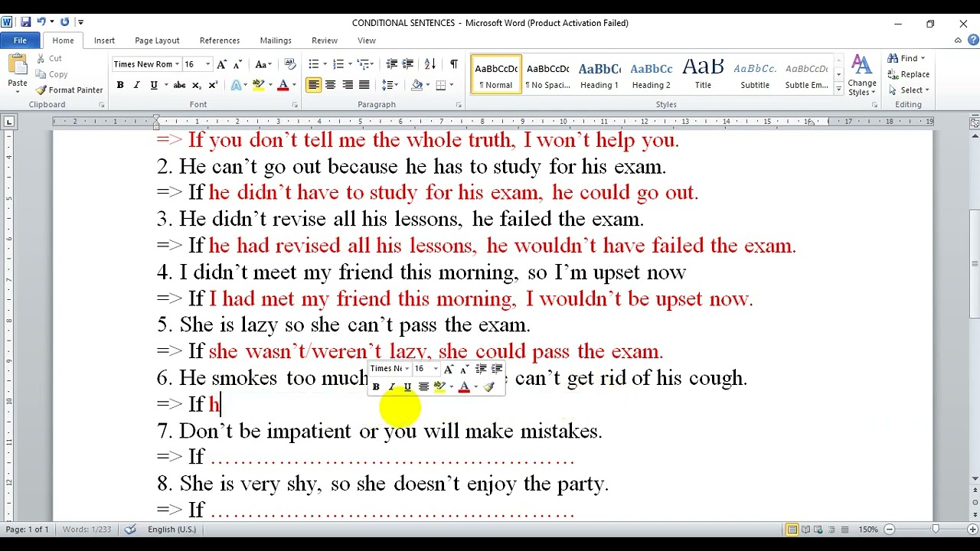Sort text with the A-Z icon
This screenshot has width=980, height=551.
tap(430, 64)
